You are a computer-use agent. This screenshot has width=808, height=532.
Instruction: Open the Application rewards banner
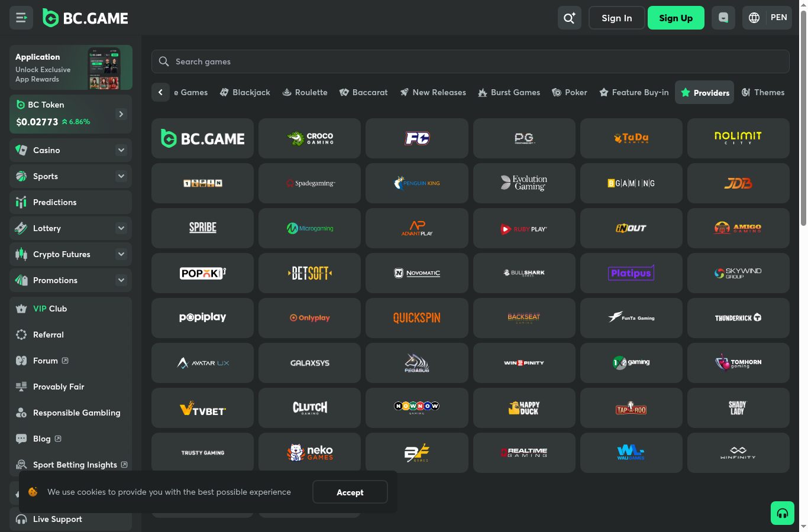point(71,67)
